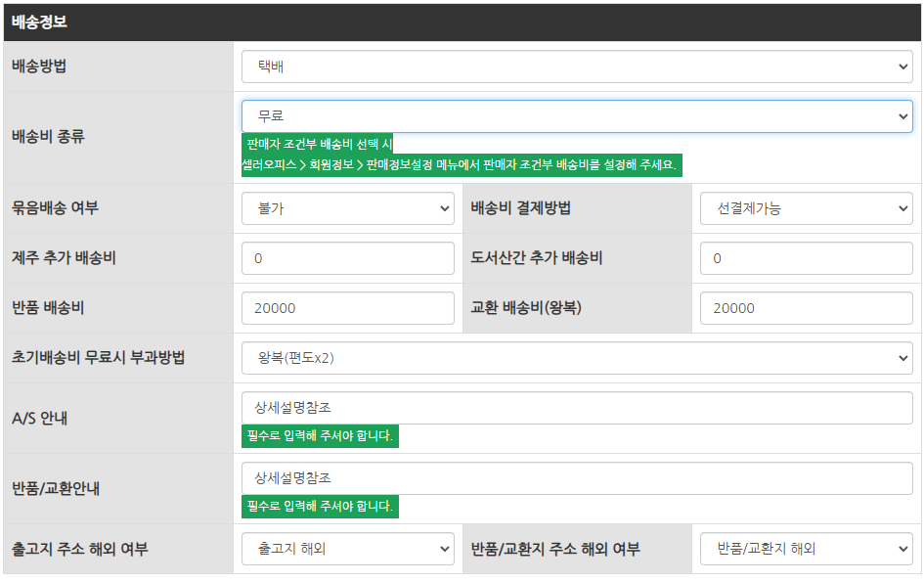This screenshot has width=924, height=582.
Task: Expand the 배송비 종류 dropdown set to 무료
Action: click(577, 116)
